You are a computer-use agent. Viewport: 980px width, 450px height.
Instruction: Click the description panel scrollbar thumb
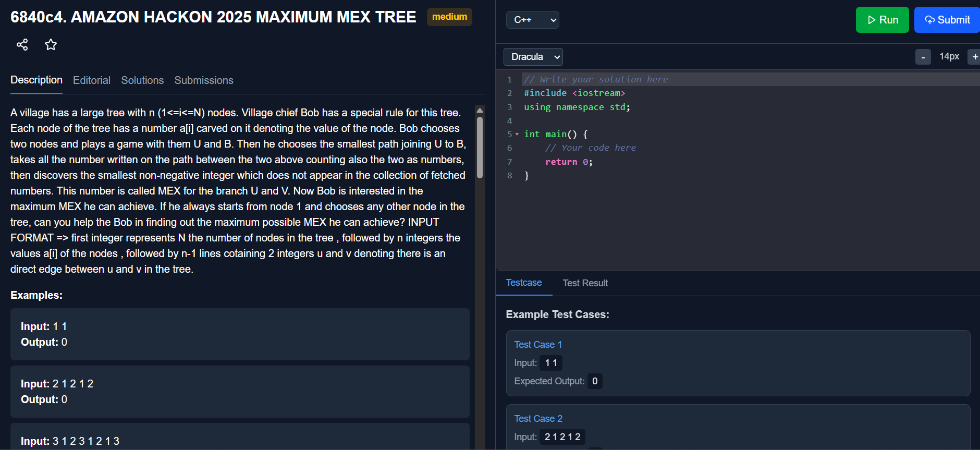pos(480,148)
